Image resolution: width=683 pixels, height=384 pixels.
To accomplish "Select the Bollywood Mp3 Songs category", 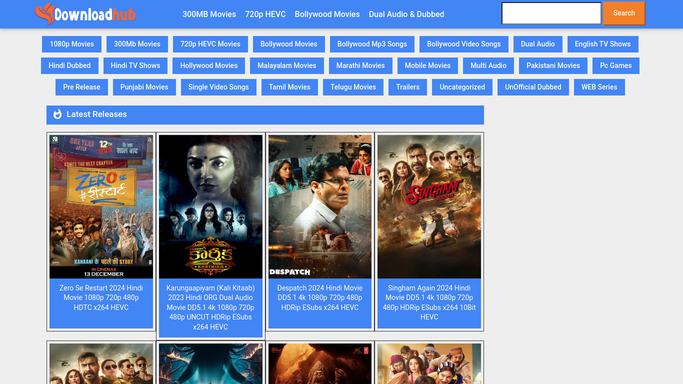I will [x=372, y=44].
